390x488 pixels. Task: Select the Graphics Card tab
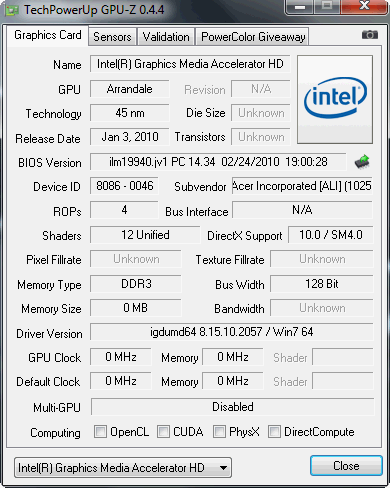pyautogui.click(x=48, y=35)
